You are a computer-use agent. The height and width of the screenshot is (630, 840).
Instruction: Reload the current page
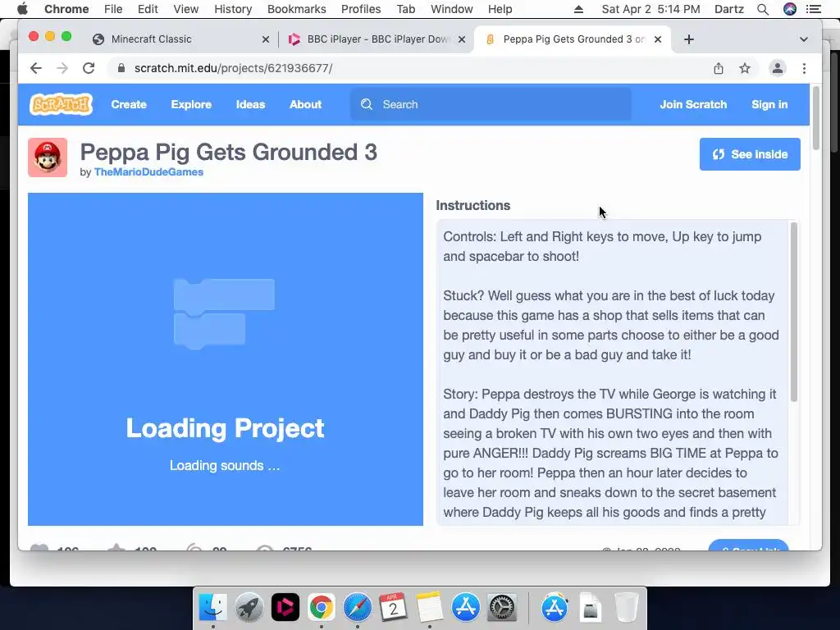click(89, 68)
